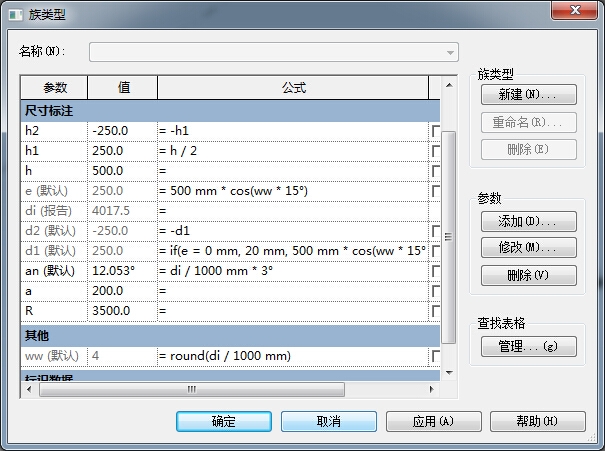Viewport: 605px width, 451px height.
Task: Open lookup table 管理 button
Action: coord(528,347)
